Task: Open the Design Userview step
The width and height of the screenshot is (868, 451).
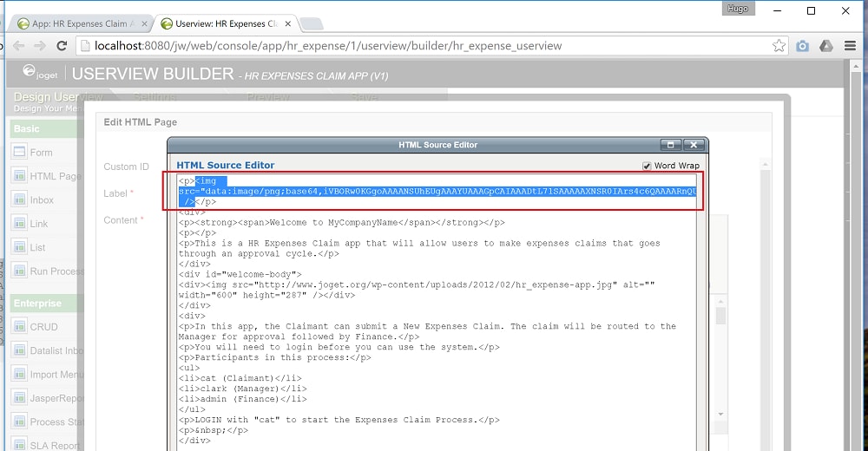Action: (x=58, y=101)
